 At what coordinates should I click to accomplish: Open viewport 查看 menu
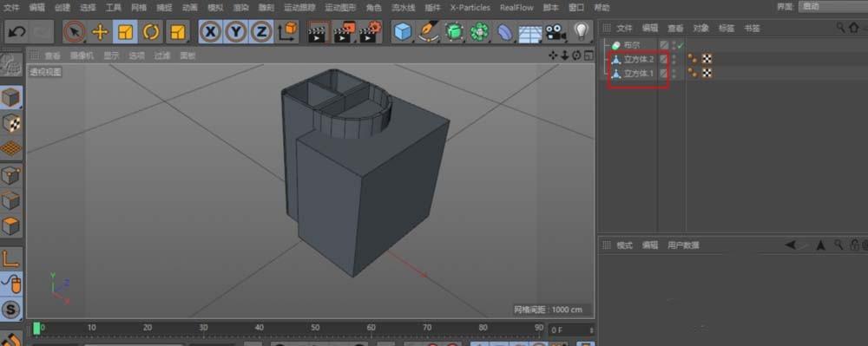(53, 55)
